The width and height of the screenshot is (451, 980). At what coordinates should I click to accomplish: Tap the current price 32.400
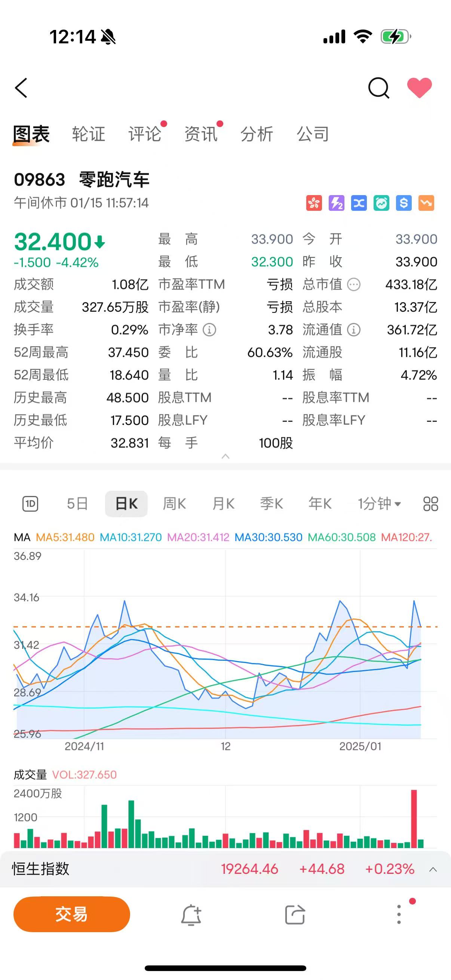pyautogui.click(x=53, y=241)
